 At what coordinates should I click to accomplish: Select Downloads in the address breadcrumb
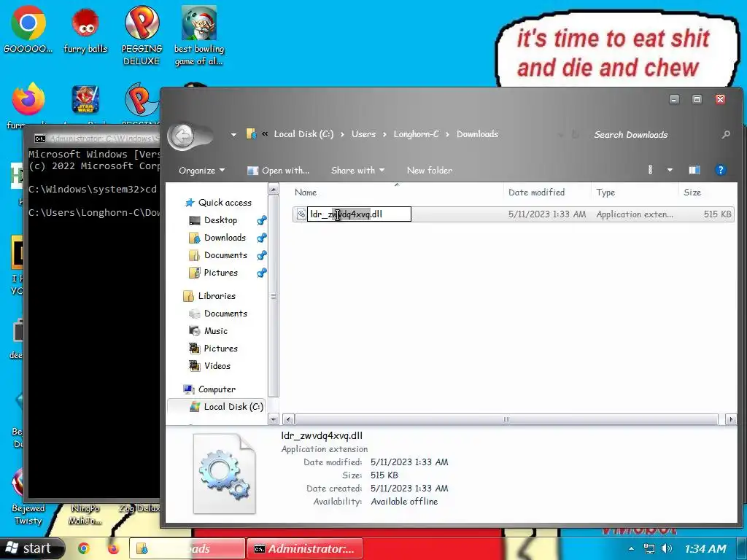click(x=477, y=134)
